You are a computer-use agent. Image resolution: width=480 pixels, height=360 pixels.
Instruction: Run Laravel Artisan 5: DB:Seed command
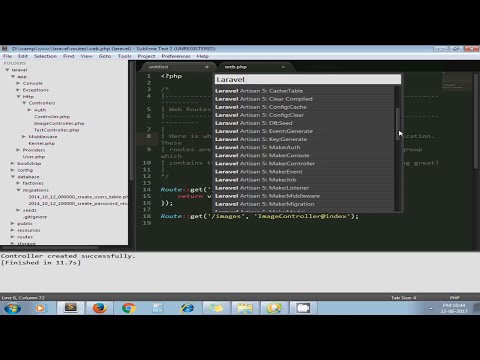303,123
